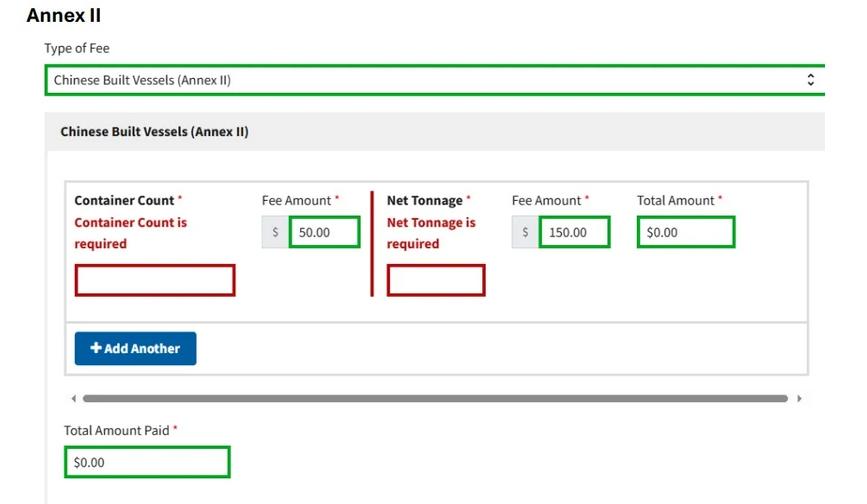The width and height of the screenshot is (867, 504).
Task: Click the dollar sign beside 150.00
Action: point(526,233)
